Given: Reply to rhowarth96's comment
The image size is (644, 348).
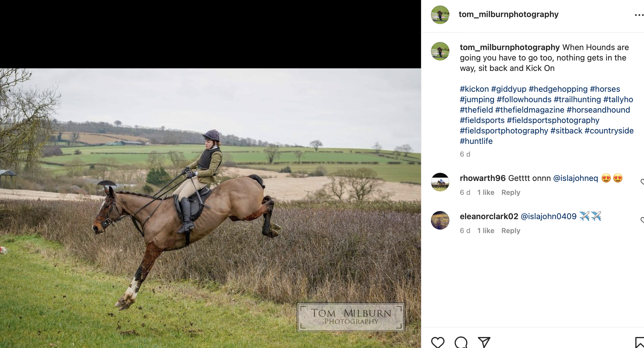Looking at the screenshot, I should click(x=511, y=192).
